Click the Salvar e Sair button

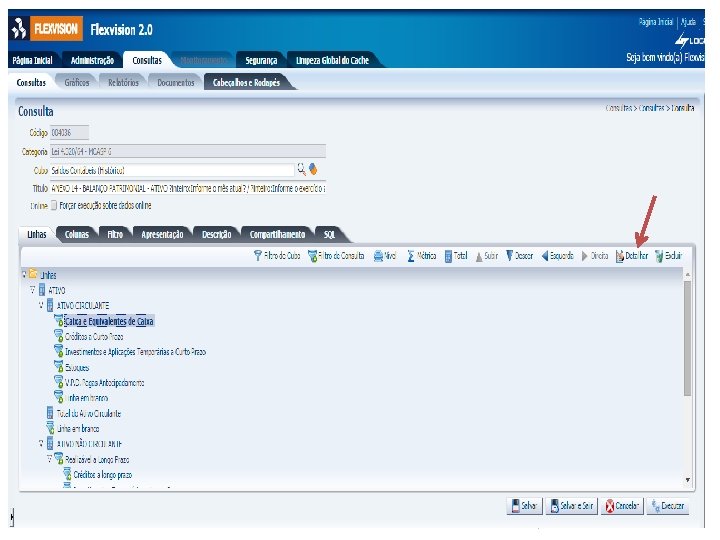[x=572, y=506]
